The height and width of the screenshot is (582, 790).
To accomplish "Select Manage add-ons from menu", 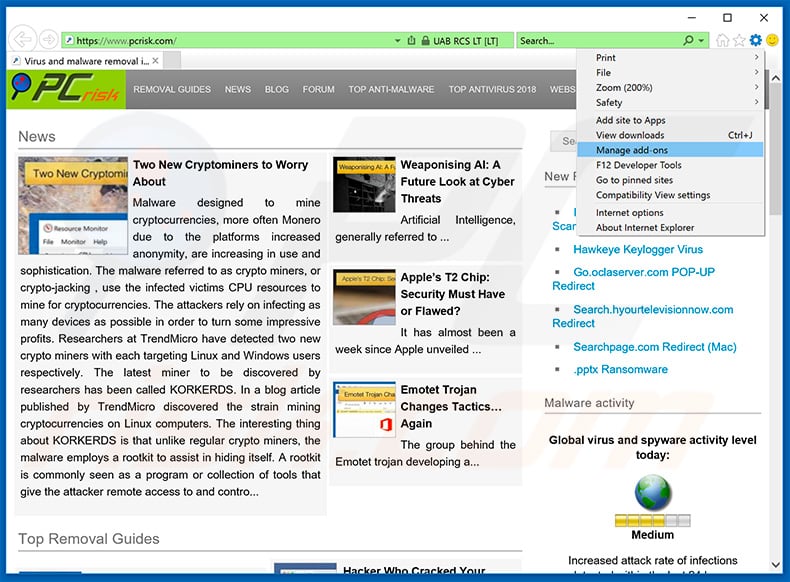I will click(670, 150).
